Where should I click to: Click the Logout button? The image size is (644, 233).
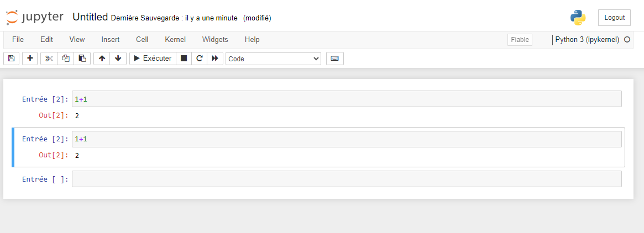pos(614,18)
